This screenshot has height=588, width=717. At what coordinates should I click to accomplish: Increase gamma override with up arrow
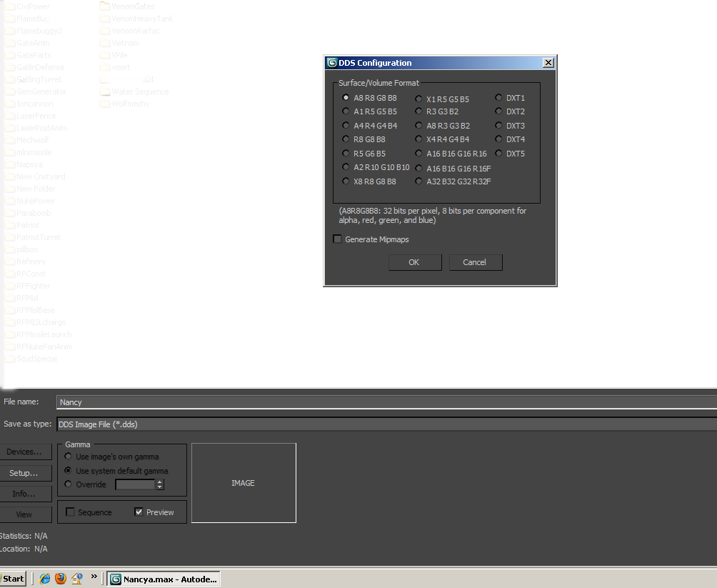click(159, 482)
